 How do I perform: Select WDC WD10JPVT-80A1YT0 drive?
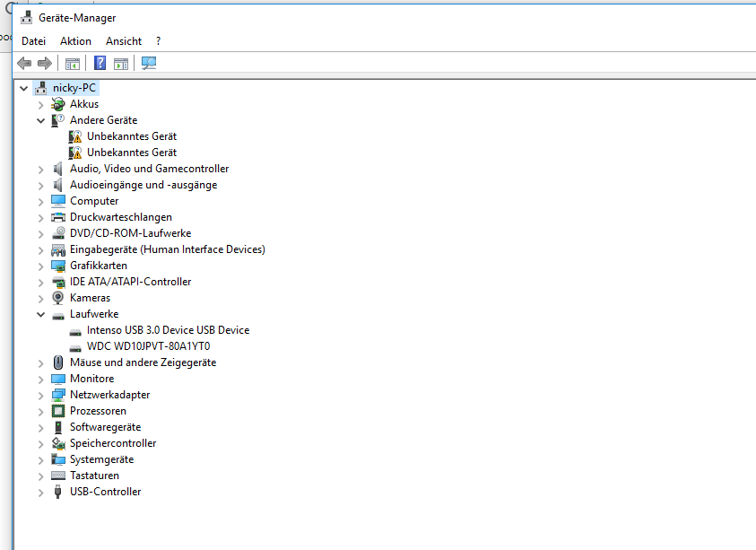click(149, 346)
